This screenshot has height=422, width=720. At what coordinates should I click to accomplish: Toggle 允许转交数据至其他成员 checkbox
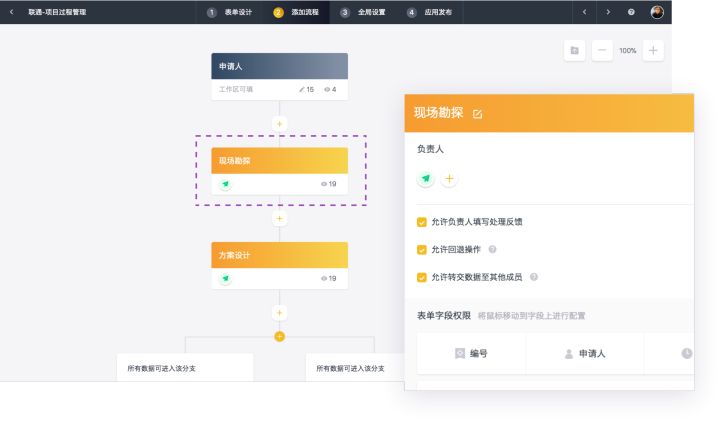422,277
